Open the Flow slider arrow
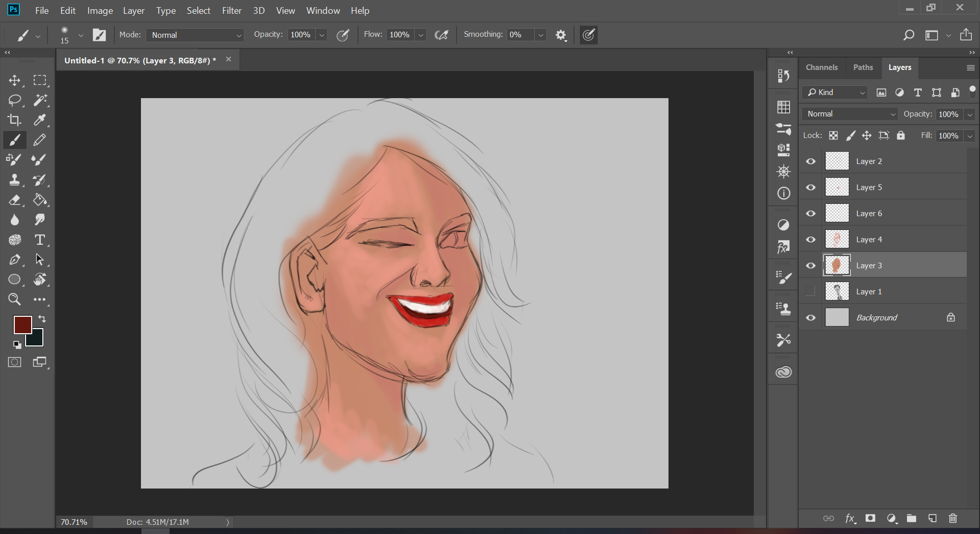Viewport: 980px width, 534px height. (x=421, y=35)
